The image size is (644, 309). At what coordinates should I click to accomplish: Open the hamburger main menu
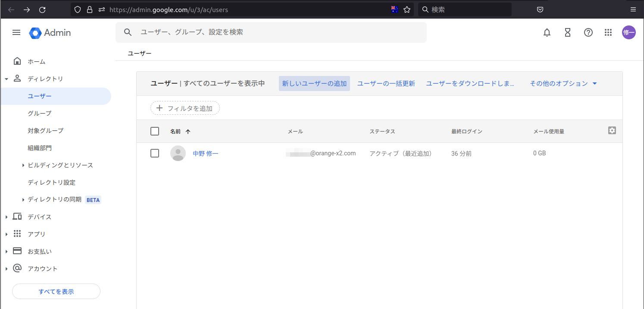point(16,32)
